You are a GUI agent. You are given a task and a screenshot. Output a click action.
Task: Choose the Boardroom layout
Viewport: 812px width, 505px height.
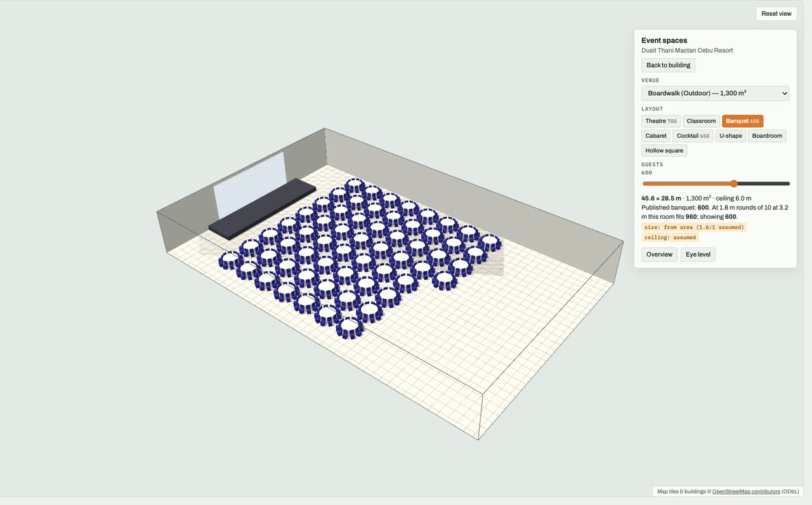pyautogui.click(x=767, y=136)
